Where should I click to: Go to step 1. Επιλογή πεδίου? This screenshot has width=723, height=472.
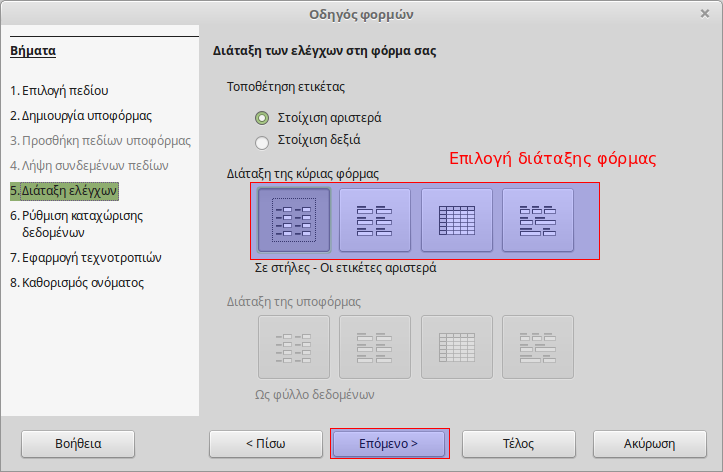tap(59, 90)
